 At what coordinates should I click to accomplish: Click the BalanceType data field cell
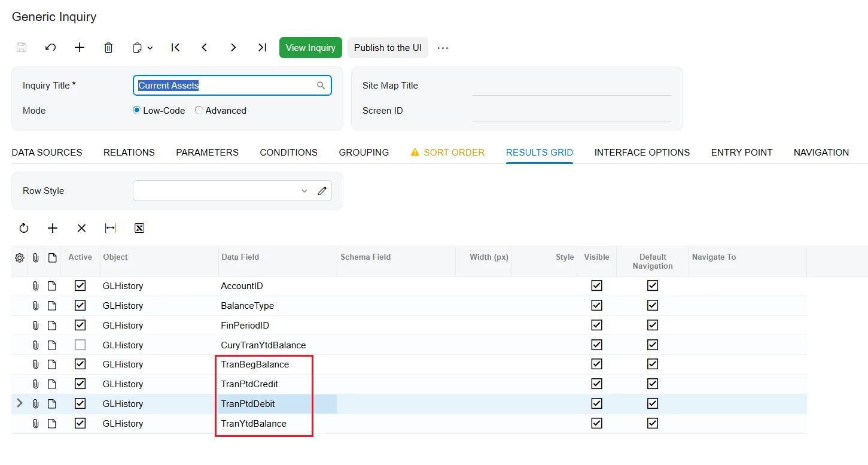pyautogui.click(x=278, y=305)
